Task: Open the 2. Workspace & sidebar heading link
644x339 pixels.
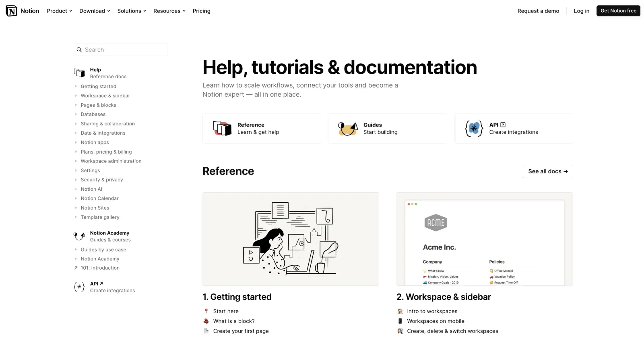Action: pos(444,297)
